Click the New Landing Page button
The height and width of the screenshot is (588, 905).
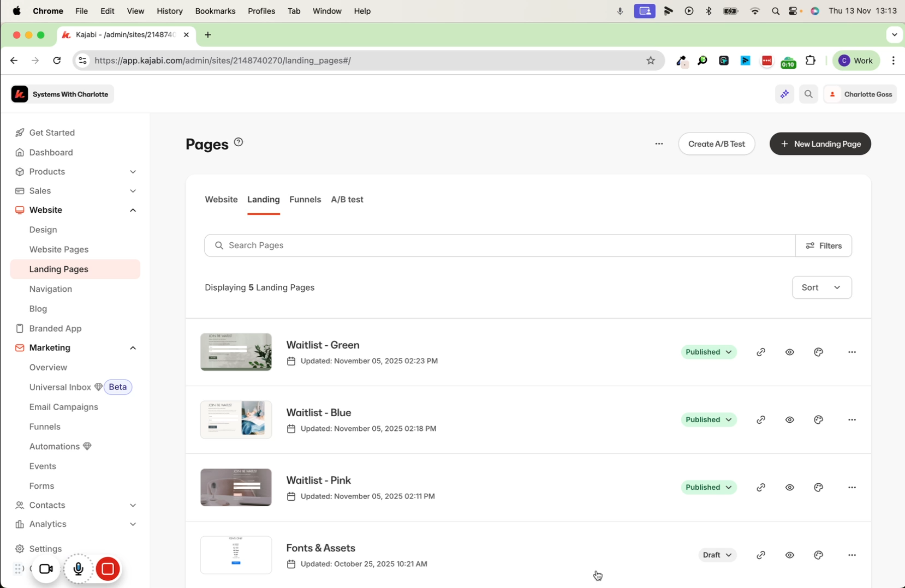coord(820,144)
